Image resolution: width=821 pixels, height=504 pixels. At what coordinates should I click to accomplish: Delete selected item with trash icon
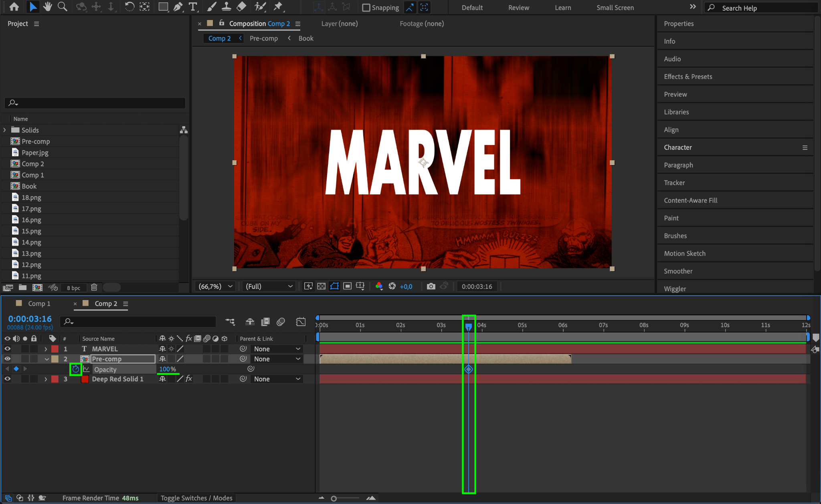pyautogui.click(x=94, y=287)
